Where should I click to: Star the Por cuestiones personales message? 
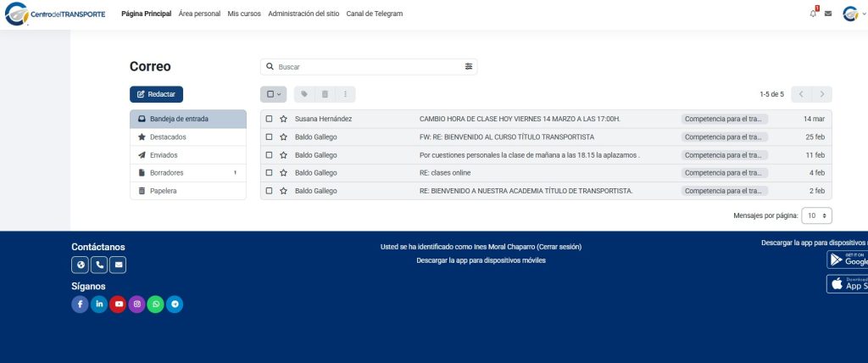(283, 155)
